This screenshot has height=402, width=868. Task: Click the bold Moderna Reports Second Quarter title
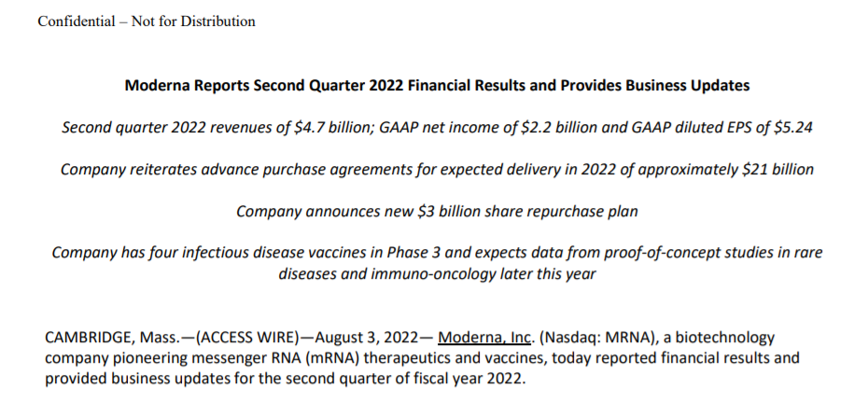[437, 86]
